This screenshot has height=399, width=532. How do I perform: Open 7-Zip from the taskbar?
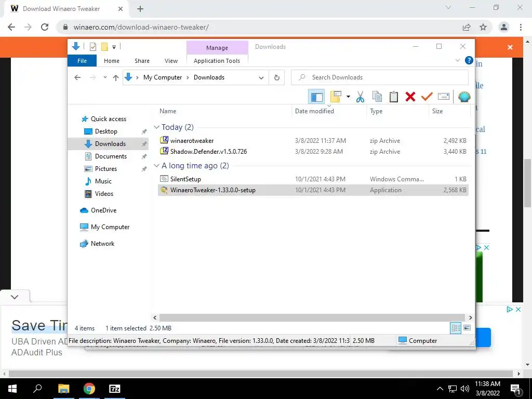pos(114,389)
